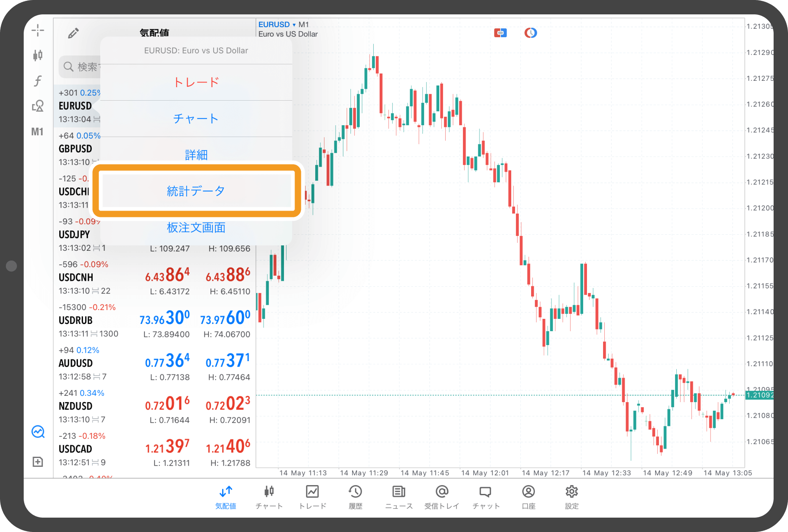Open indicators function icon
The image size is (788, 532).
[38, 80]
